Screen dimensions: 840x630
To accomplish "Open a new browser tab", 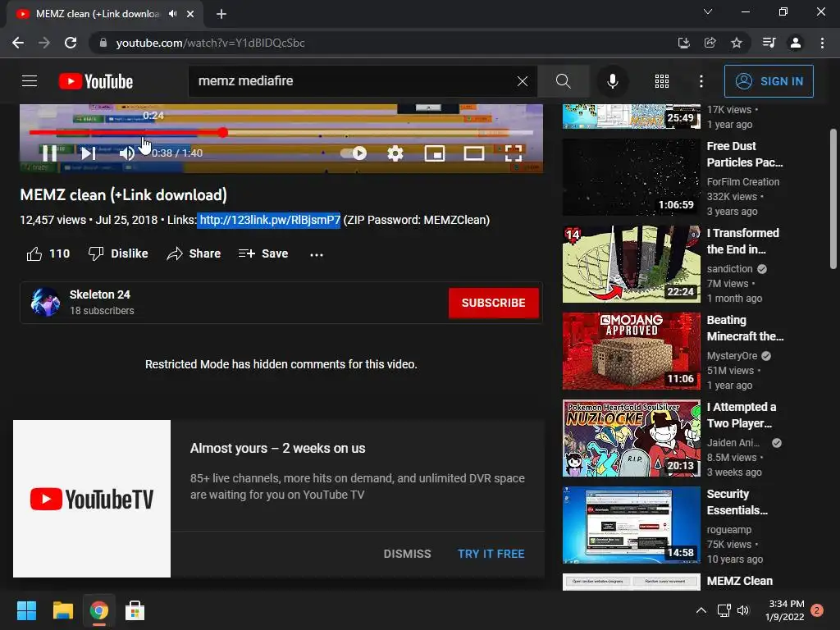I will (x=221, y=14).
